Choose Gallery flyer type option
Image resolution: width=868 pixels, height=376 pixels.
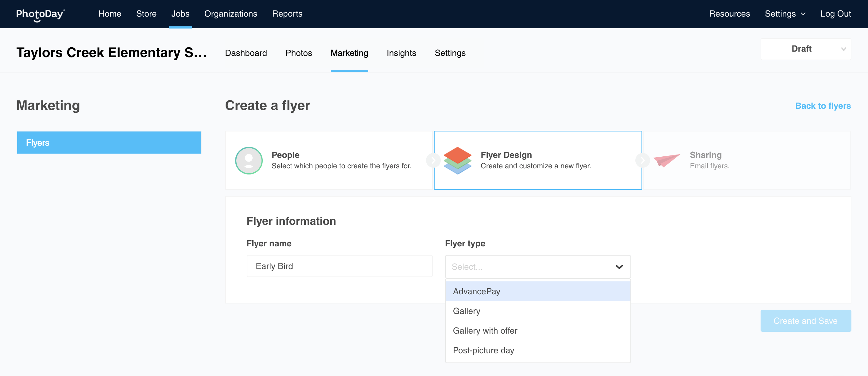click(x=538, y=311)
